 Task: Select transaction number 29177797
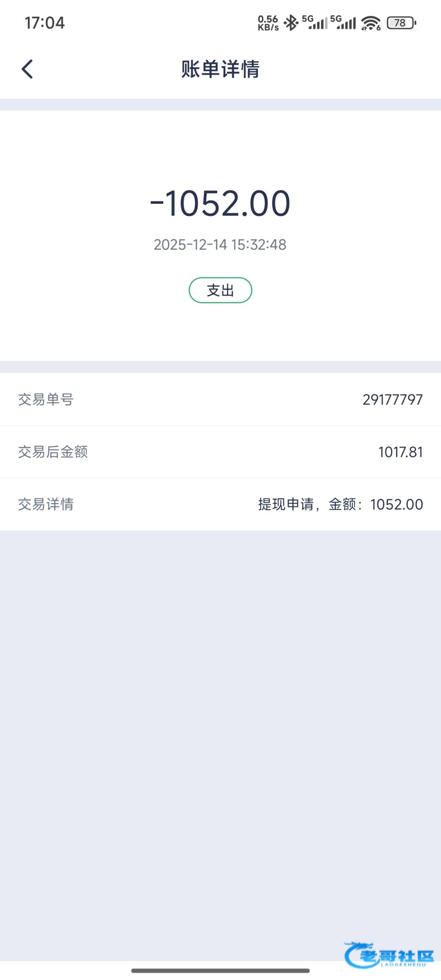[392, 399]
